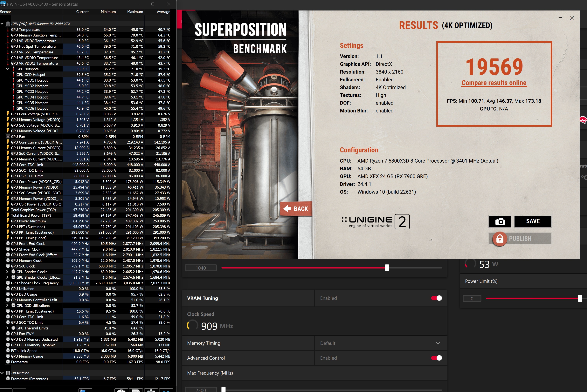Select the GPU Memory Junction Temp row
This screenshot has width=587, height=392.
[x=85, y=35]
